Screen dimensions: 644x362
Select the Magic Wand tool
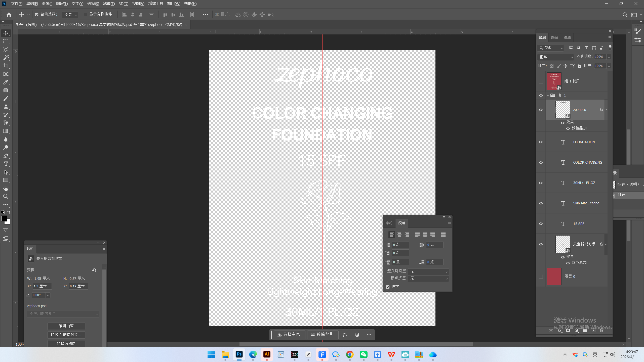(x=6, y=58)
